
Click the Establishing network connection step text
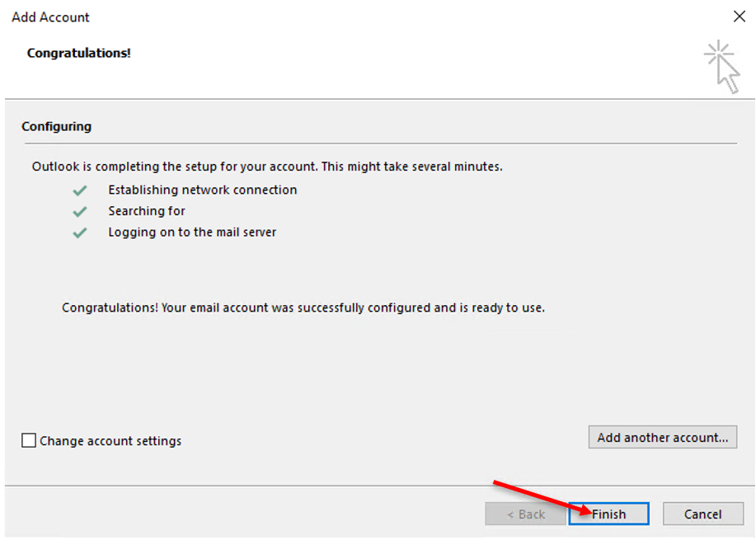pyautogui.click(x=202, y=190)
